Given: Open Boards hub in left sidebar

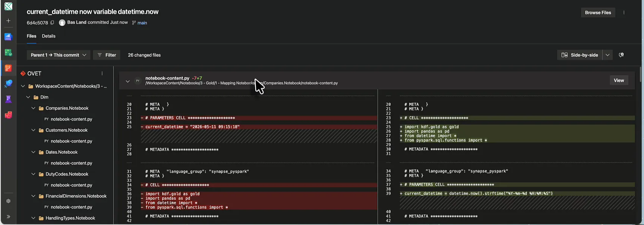Looking at the screenshot, I should tap(8, 53).
